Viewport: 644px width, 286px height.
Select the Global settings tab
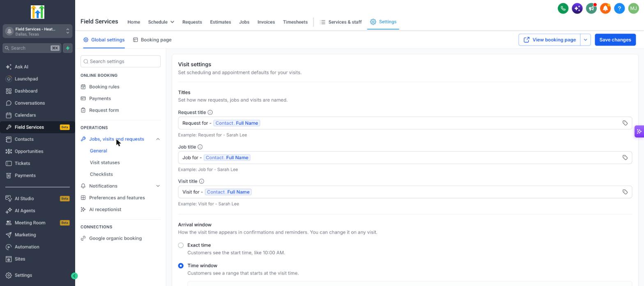click(x=103, y=40)
